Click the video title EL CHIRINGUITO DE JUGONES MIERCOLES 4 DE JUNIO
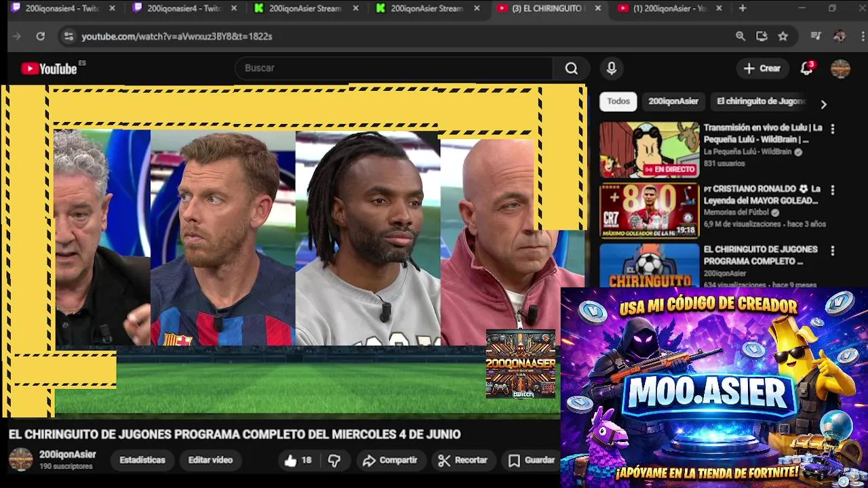This screenshot has width=868, height=488. [x=235, y=434]
